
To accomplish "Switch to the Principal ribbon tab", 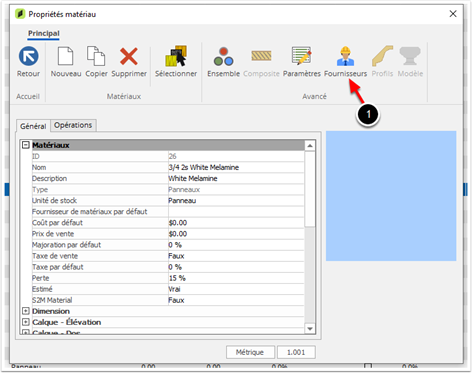I will (44, 33).
